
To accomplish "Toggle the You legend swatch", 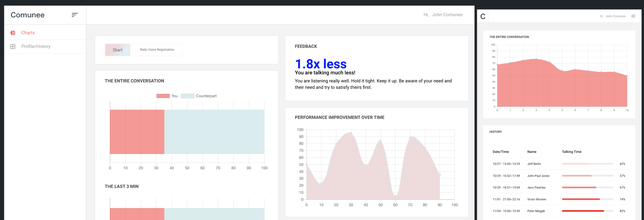I will point(163,96).
